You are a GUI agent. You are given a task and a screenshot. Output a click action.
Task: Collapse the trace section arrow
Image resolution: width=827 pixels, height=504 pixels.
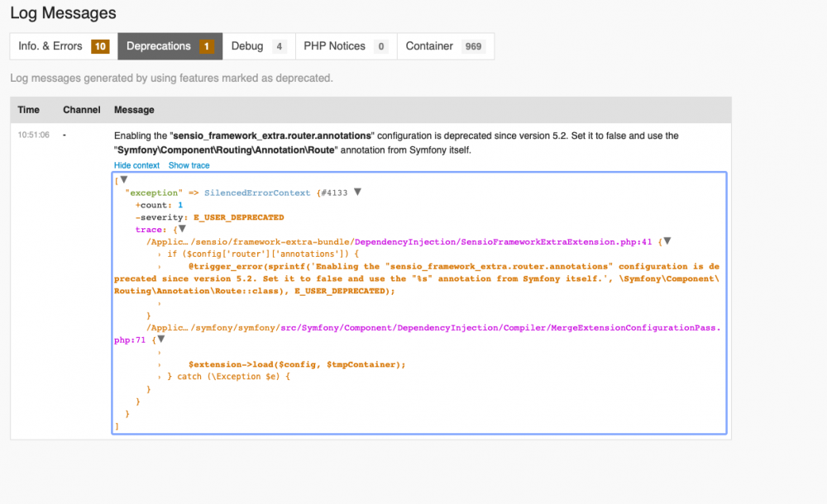181,229
